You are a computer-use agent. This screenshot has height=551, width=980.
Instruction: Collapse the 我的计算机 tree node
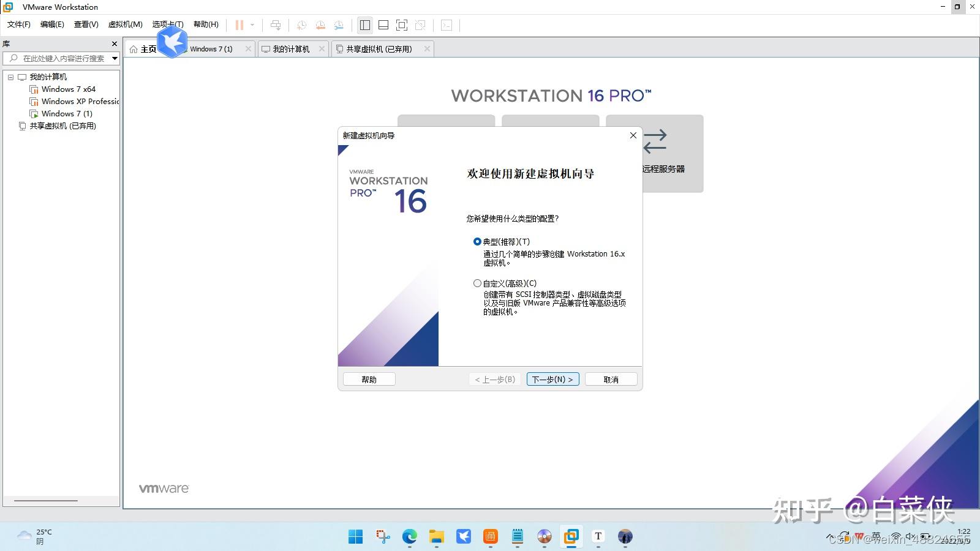pyautogui.click(x=10, y=77)
